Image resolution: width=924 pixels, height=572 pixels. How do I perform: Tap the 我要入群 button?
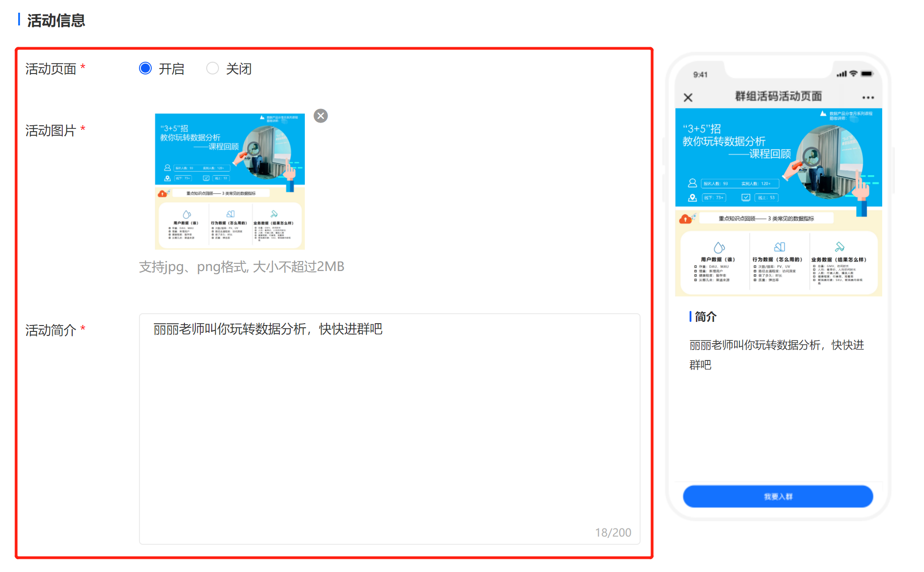[778, 496]
